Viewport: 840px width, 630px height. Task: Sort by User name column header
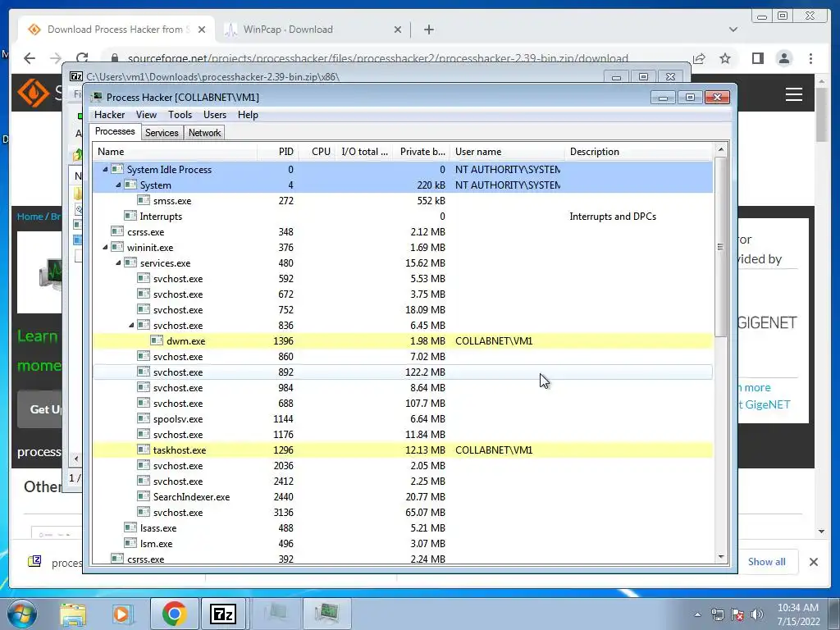tap(507, 152)
